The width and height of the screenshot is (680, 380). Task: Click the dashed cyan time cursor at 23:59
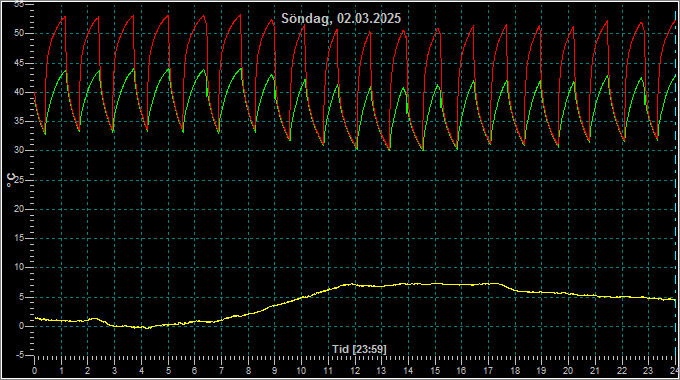coord(676,180)
